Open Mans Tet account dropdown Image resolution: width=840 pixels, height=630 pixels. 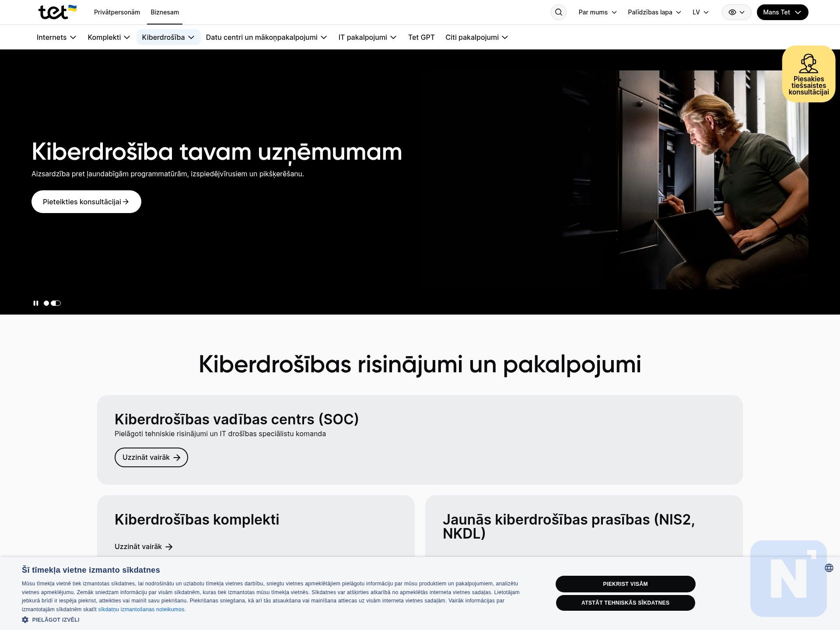pos(782,12)
